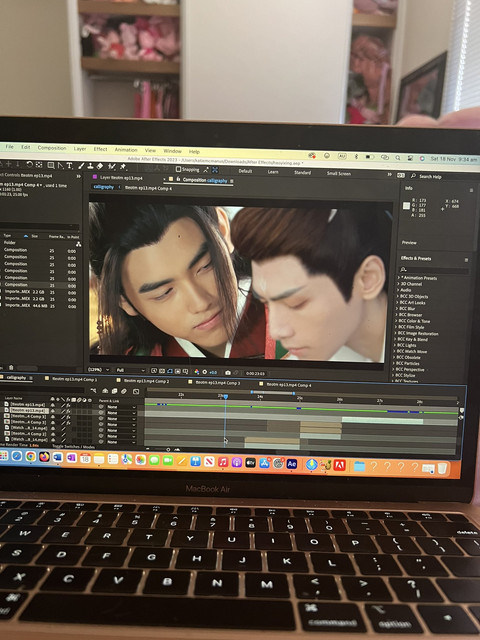Image resolution: width=480 pixels, height=640 pixels.
Task: Switch to the Learn workspace
Action: click(x=273, y=172)
